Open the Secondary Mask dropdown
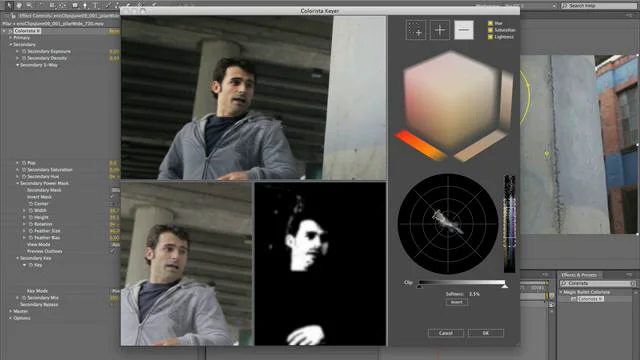 (x=116, y=190)
